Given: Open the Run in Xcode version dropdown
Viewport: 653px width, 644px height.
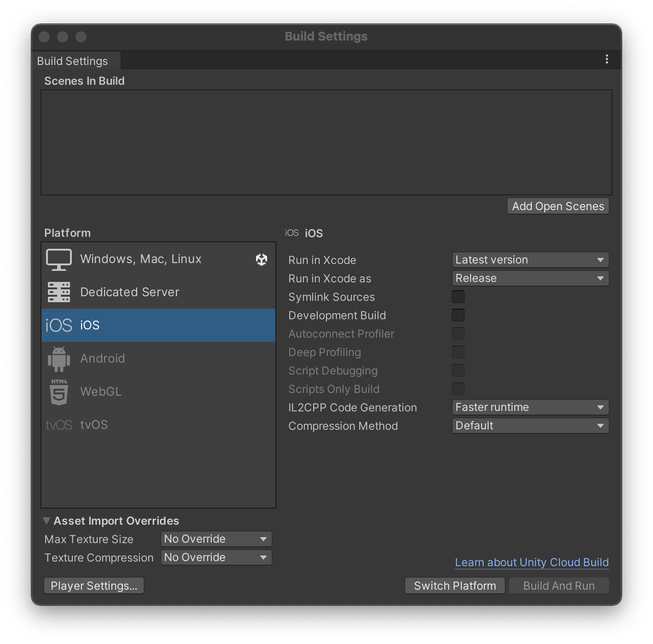Looking at the screenshot, I should tap(531, 260).
